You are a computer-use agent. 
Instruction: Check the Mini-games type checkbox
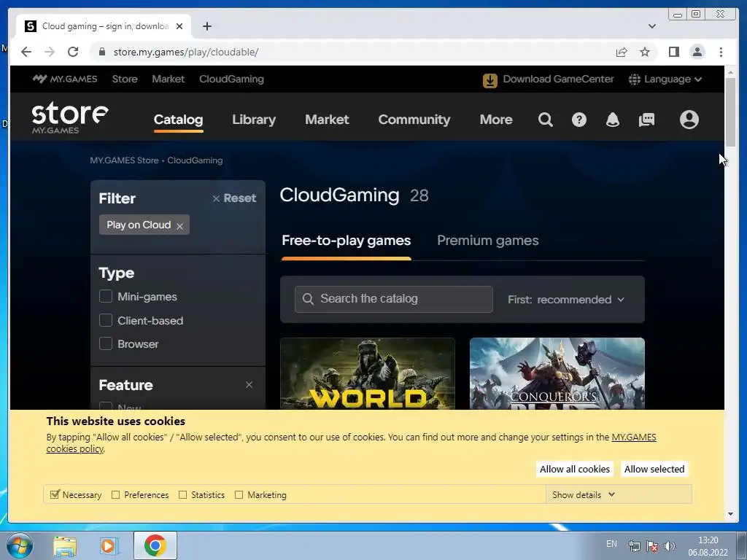pyautogui.click(x=106, y=296)
